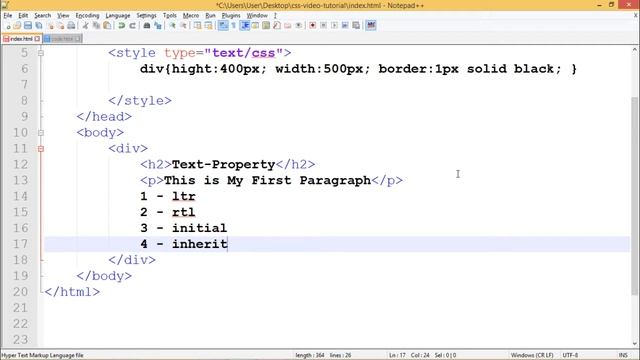
Task: Cut selection using the scissors icon
Action: [85, 25]
